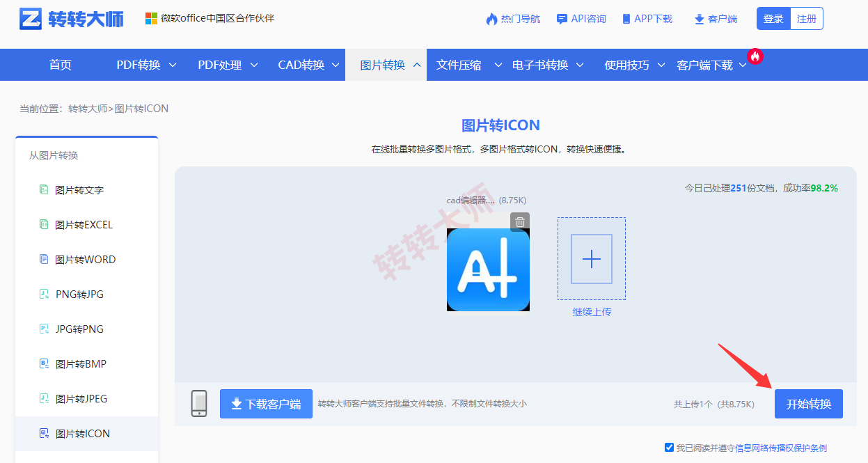
Task: Select 图片转WORD in the sidebar
Action: pyautogui.click(x=86, y=260)
